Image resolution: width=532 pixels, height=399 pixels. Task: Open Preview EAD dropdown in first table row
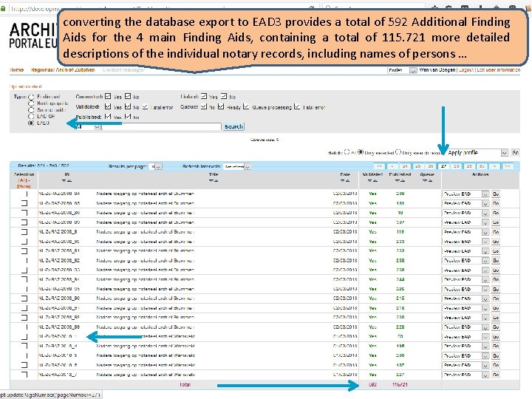point(465,194)
